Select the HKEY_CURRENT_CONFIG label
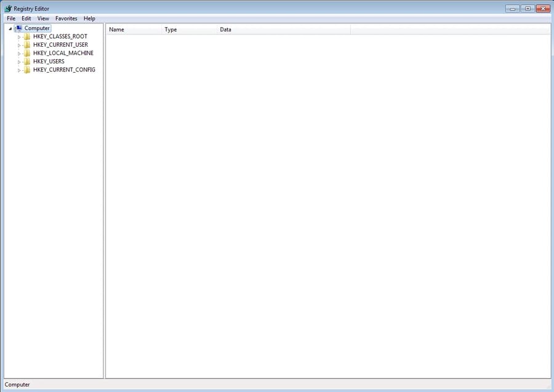 click(x=64, y=70)
